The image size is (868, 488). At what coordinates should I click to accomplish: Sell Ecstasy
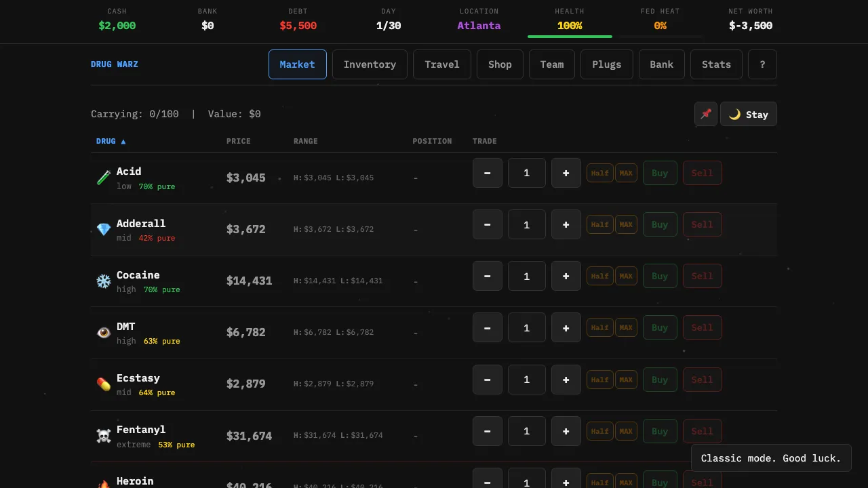pos(703,380)
